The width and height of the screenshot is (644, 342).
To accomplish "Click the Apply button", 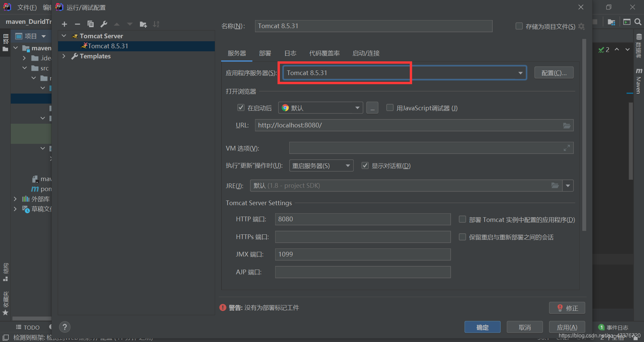I will point(567,327).
